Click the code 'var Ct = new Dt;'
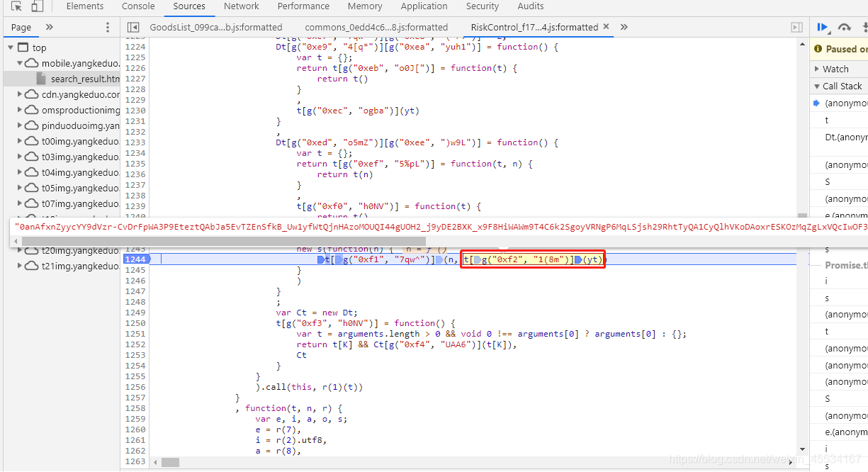 tap(317, 313)
